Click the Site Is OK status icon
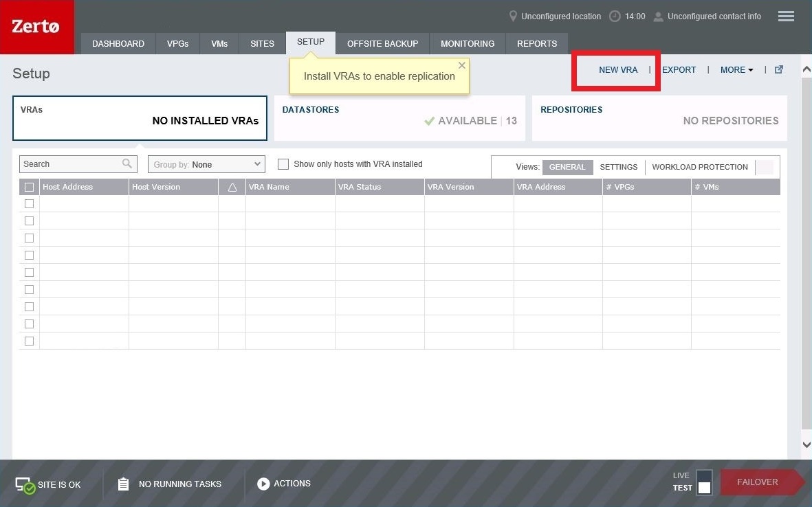 pos(25,485)
